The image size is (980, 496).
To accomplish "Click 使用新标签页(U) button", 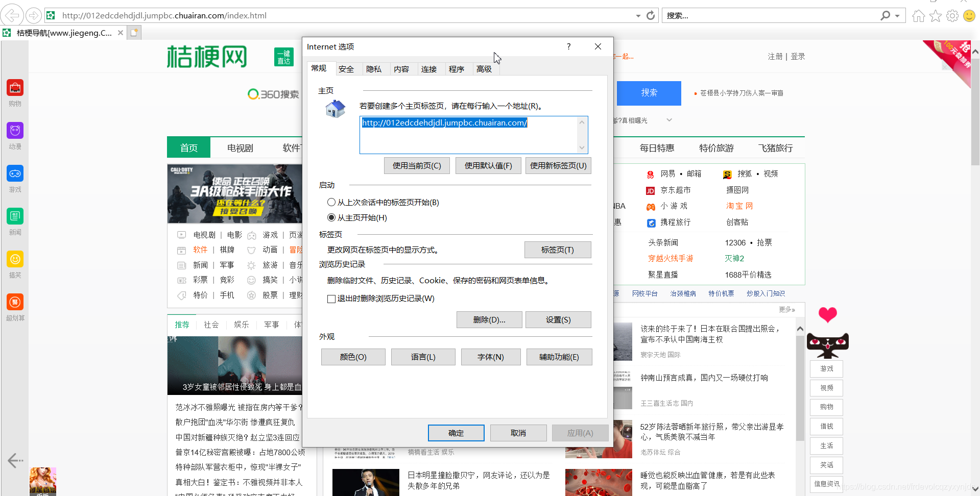I will coord(559,166).
